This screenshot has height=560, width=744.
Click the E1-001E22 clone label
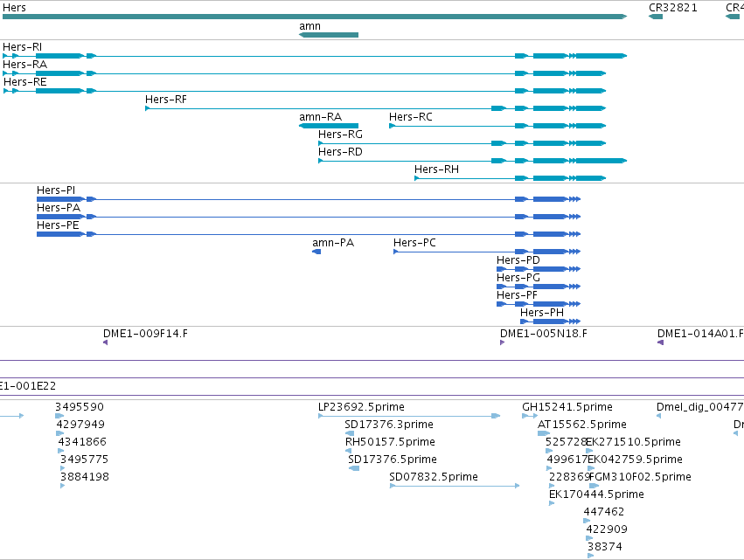coord(28,386)
